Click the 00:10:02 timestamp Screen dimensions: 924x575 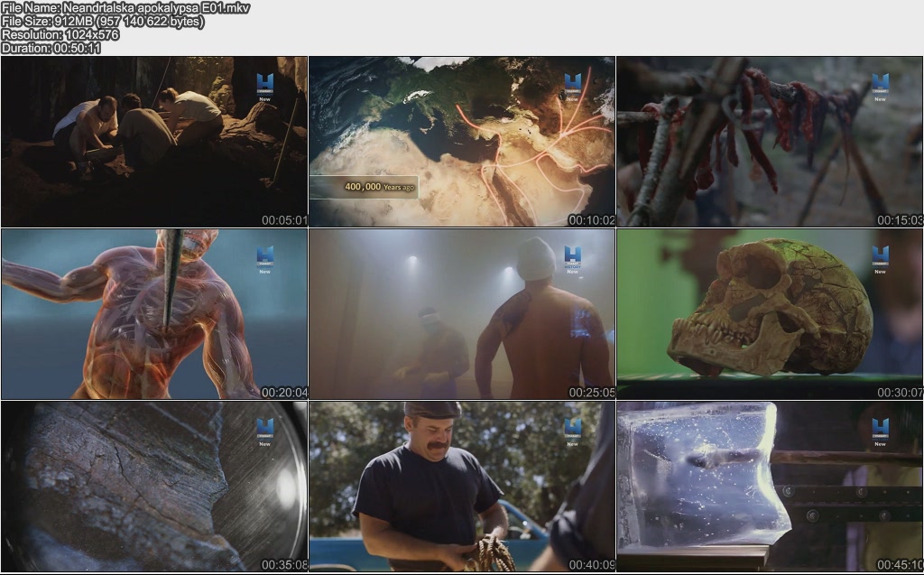coord(591,220)
